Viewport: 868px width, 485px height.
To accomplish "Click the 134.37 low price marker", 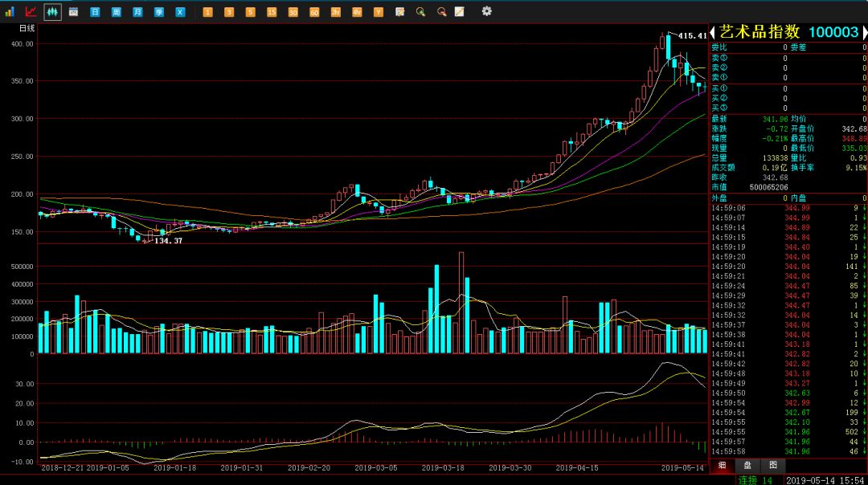I will click(x=168, y=241).
